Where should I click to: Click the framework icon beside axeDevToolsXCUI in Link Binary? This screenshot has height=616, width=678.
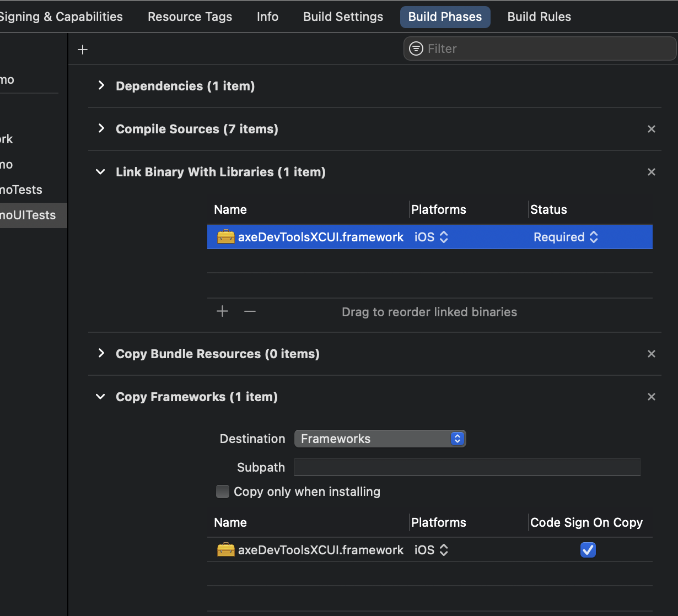coord(225,236)
